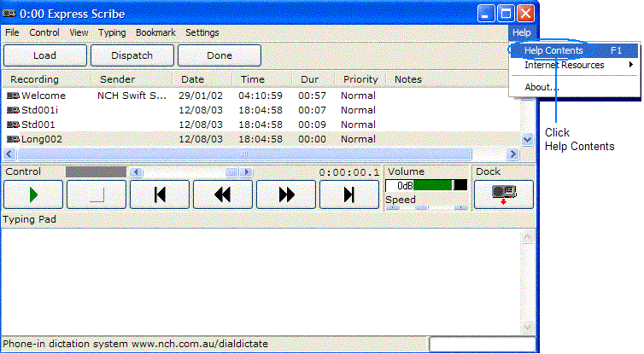The width and height of the screenshot is (644, 354).
Task: Click the 00:57 duration cell
Action: coord(312,96)
